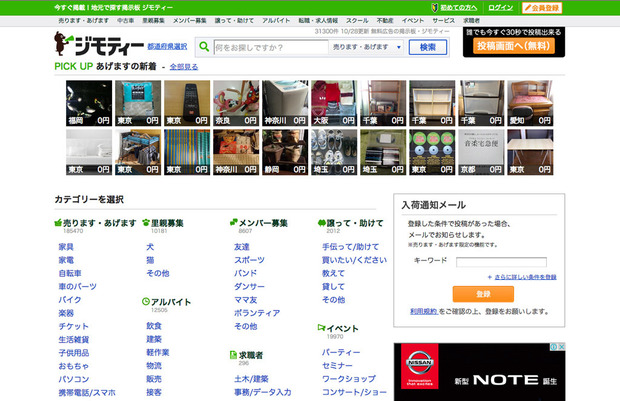Click the orange 登録 button
620x401 pixels.
[483, 295]
